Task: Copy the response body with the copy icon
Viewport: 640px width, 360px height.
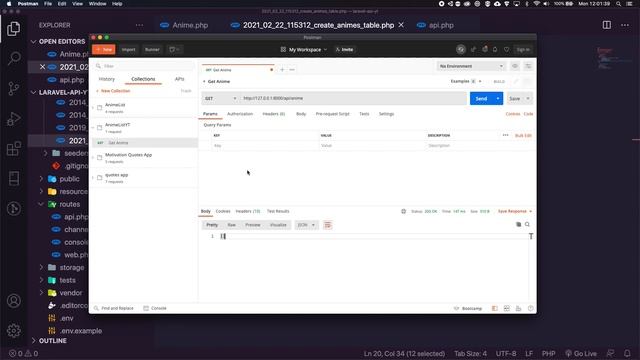Action: pyautogui.click(x=518, y=224)
